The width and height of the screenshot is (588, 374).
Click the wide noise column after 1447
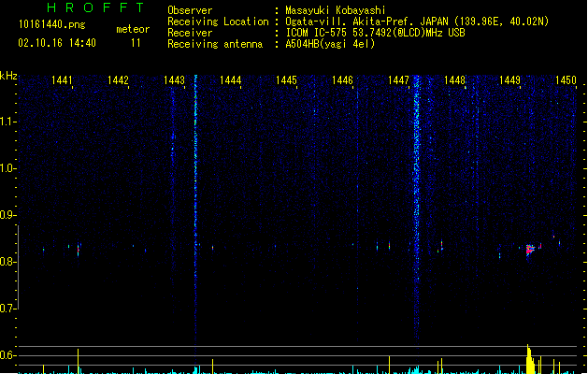[416, 209]
